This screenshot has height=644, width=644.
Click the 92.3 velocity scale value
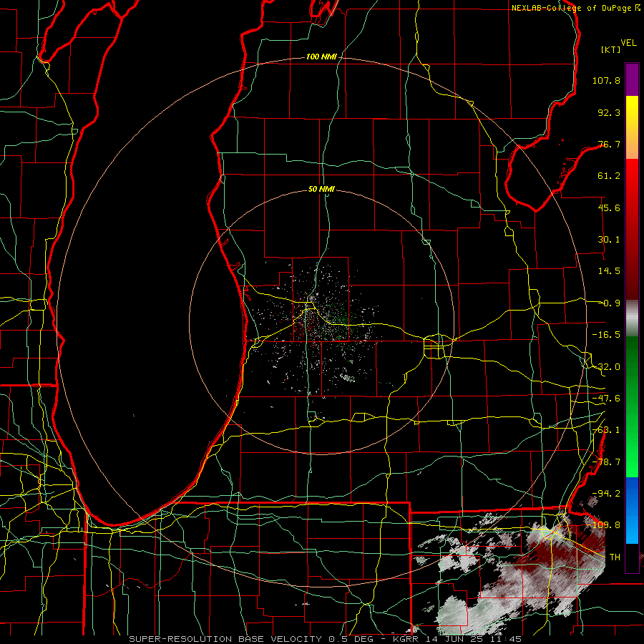coord(609,112)
